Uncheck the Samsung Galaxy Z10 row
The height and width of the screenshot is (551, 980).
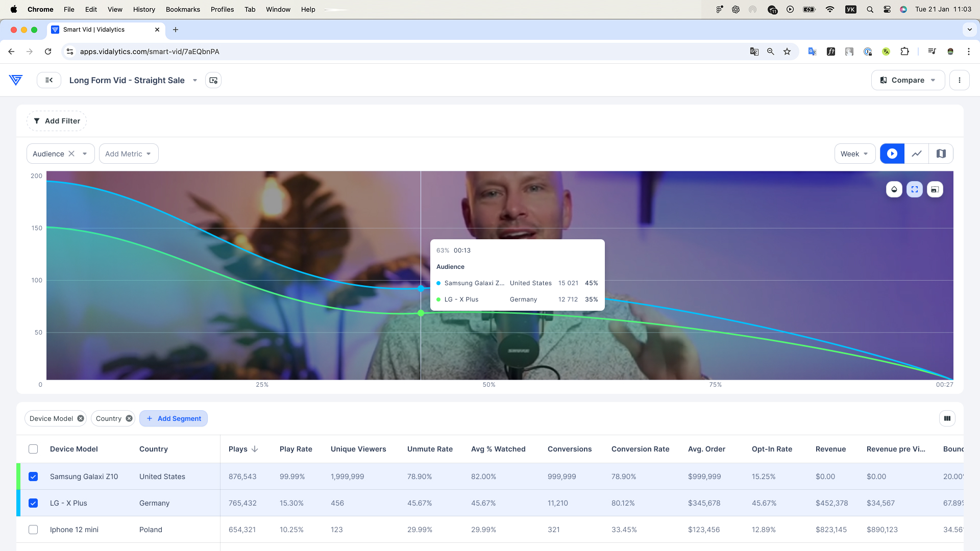tap(33, 477)
